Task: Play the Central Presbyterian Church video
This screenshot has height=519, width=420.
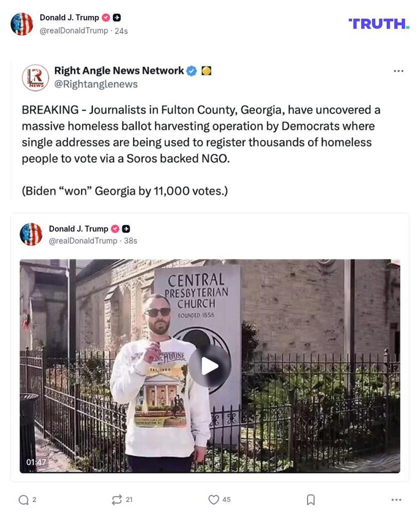Action: (210, 366)
